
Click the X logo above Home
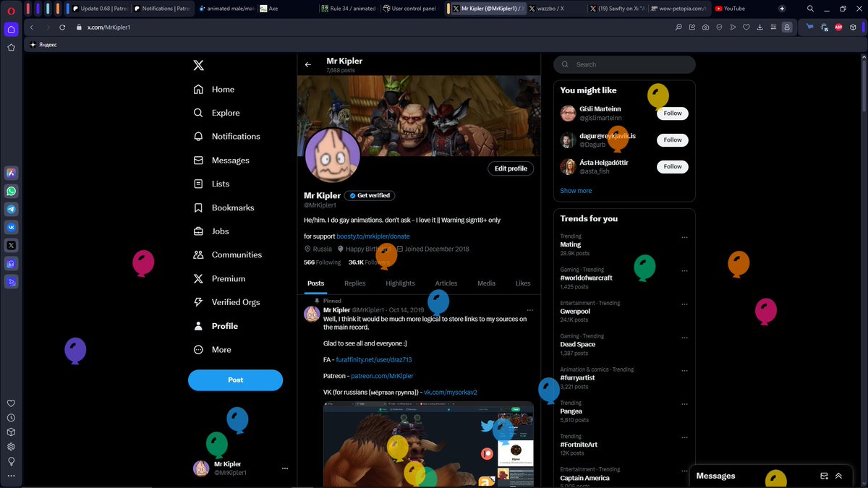(198, 65)
